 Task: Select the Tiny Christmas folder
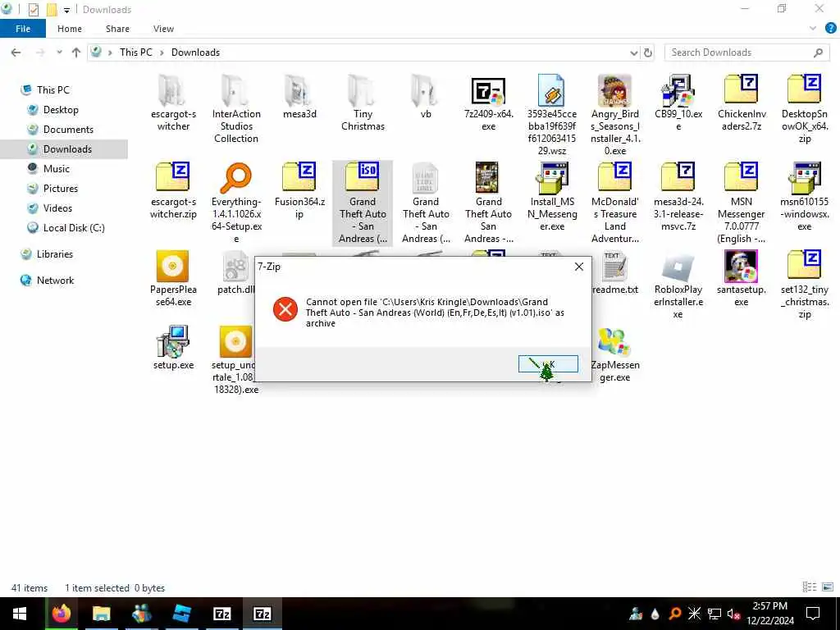363,103
